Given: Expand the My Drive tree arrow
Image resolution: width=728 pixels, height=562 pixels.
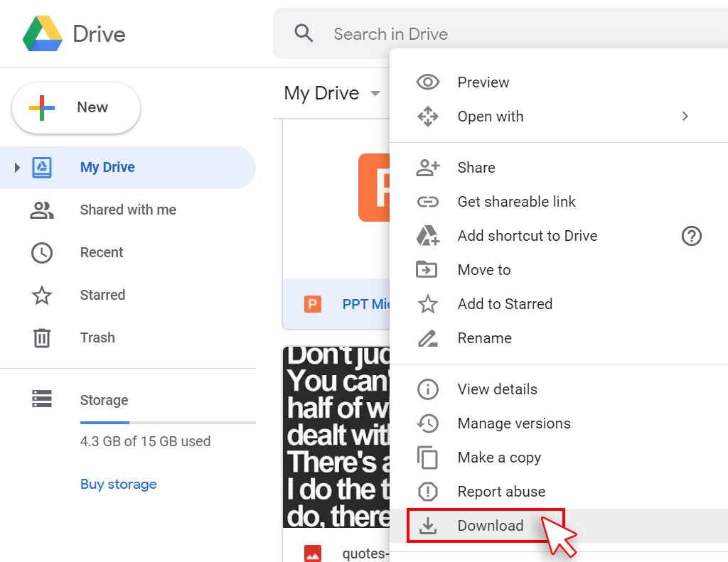Looking at the screenshot, I should click(18, 168).
